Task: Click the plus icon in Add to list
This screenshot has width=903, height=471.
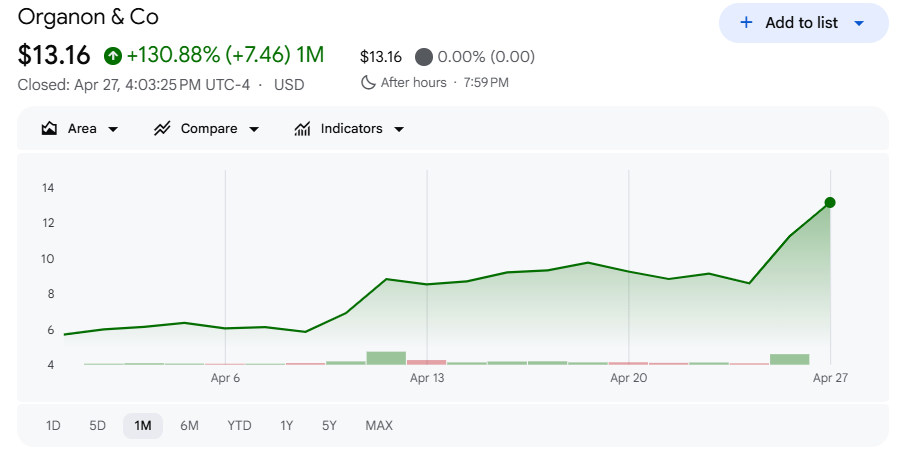Action: (x=746, y=23)
